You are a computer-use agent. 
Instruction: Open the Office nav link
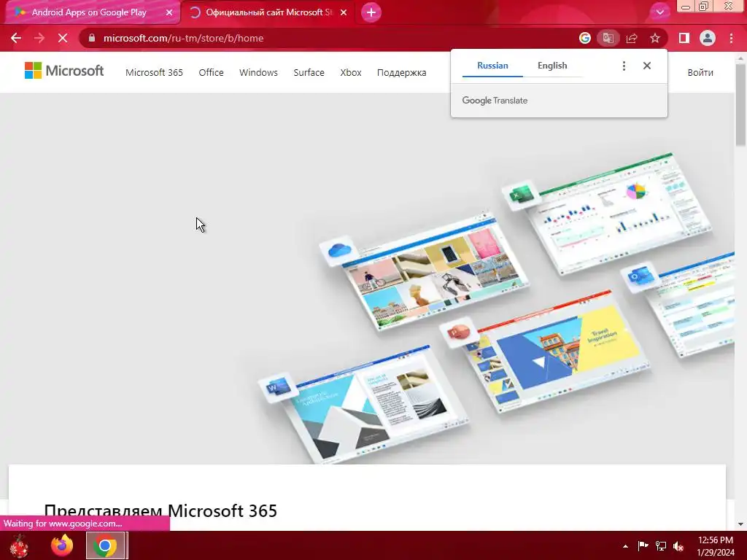point(211,72)
